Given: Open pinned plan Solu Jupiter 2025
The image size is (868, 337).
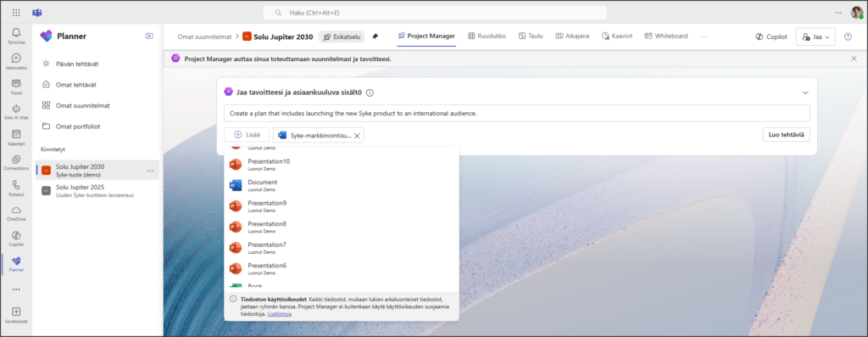Looking at the screenshot, I should [97, 191].
